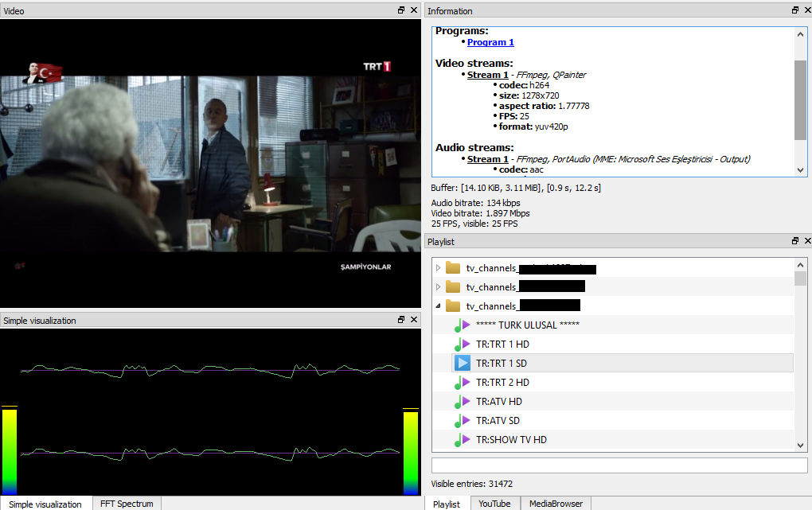Click the TRT 1 video display
812x510 pixels.
point(210,164)
